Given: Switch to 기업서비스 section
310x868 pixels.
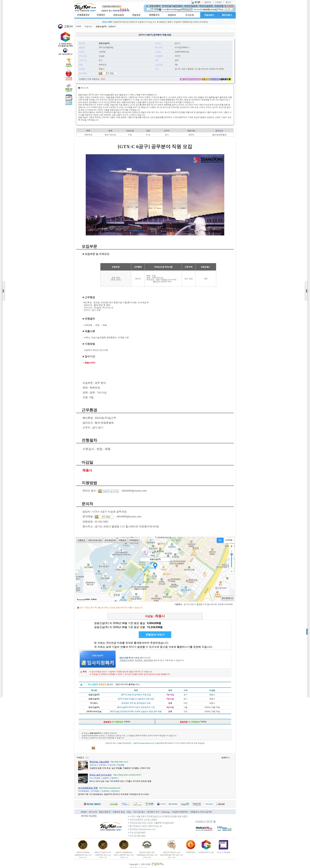Looking at the screenshot, I should pos(209,15).
